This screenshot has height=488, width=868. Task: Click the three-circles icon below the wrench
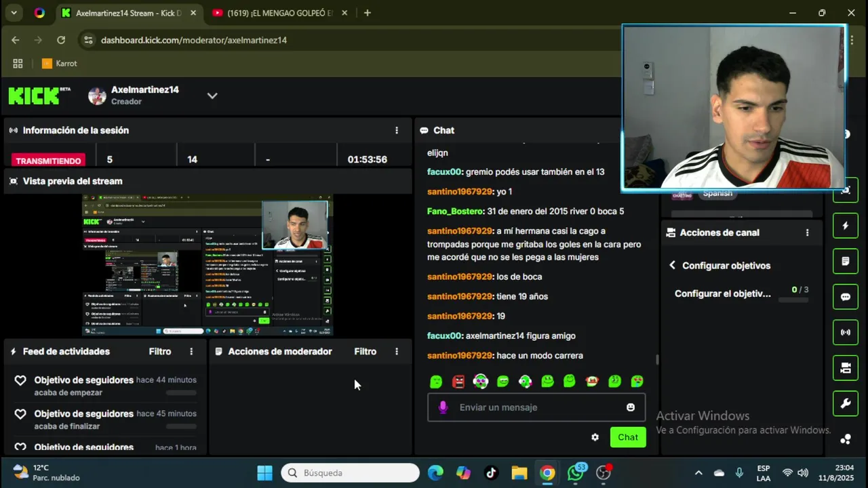click(x=845, y=439)
